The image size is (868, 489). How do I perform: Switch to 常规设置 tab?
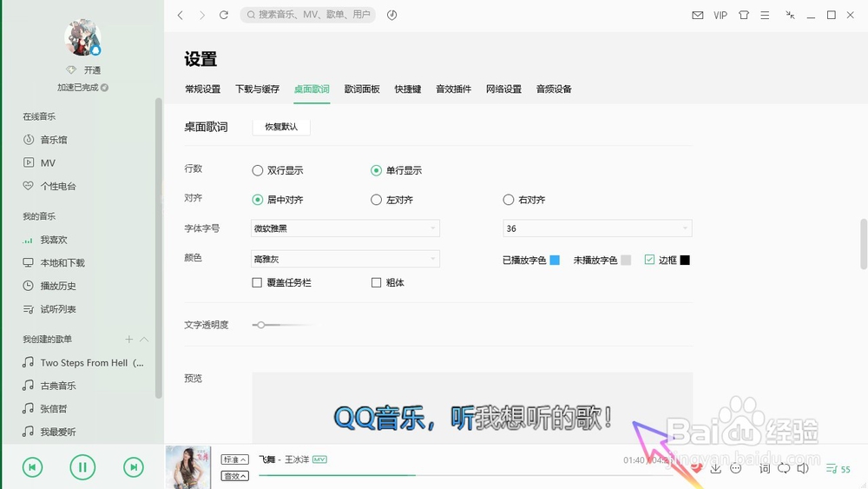pos(202,89)
